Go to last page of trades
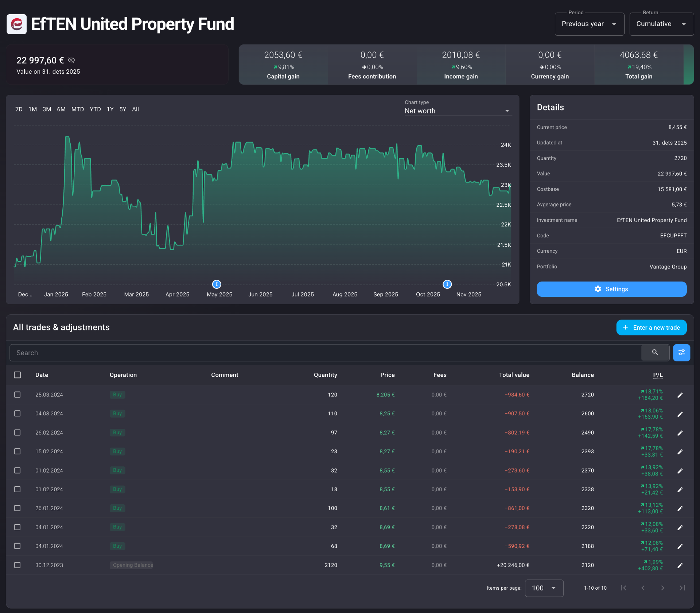 pyautogui.click(x=682, y=588)
